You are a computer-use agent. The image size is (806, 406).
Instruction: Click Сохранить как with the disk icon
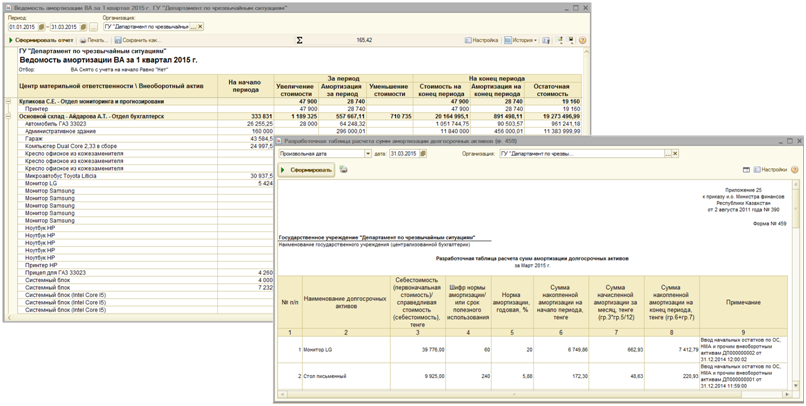pyautogui.click(x=138, y=40)
